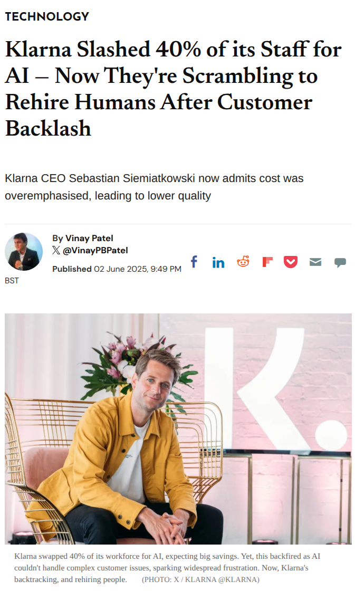
Task: Click the BST timezone label
Action: tap(12, 281)
